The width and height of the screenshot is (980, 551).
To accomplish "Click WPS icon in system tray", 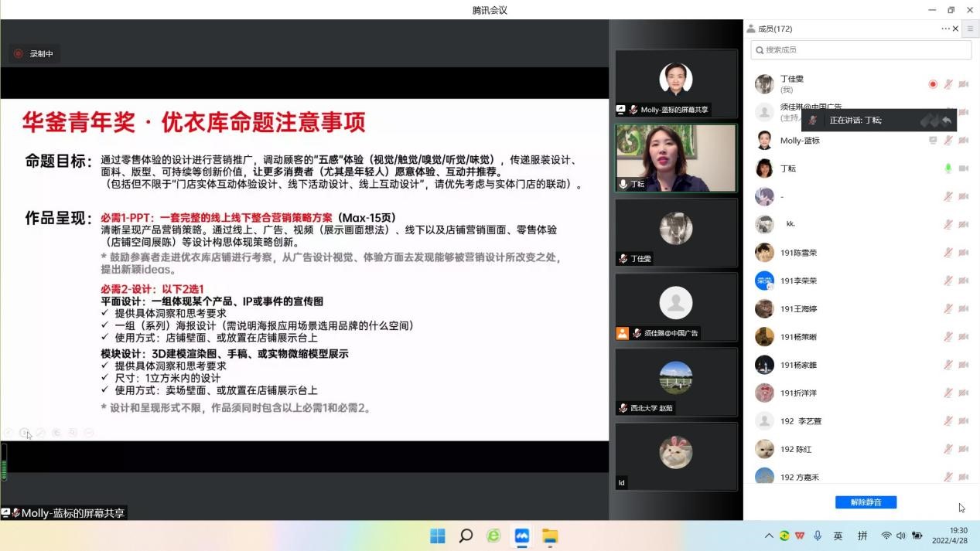I will [800, 536].
